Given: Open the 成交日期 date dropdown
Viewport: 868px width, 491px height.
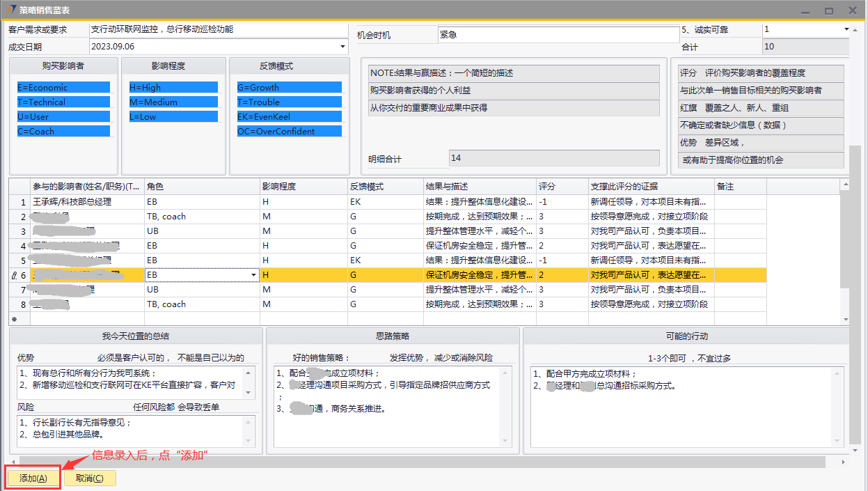Looking at the screenshot, I should click(342, 47).
